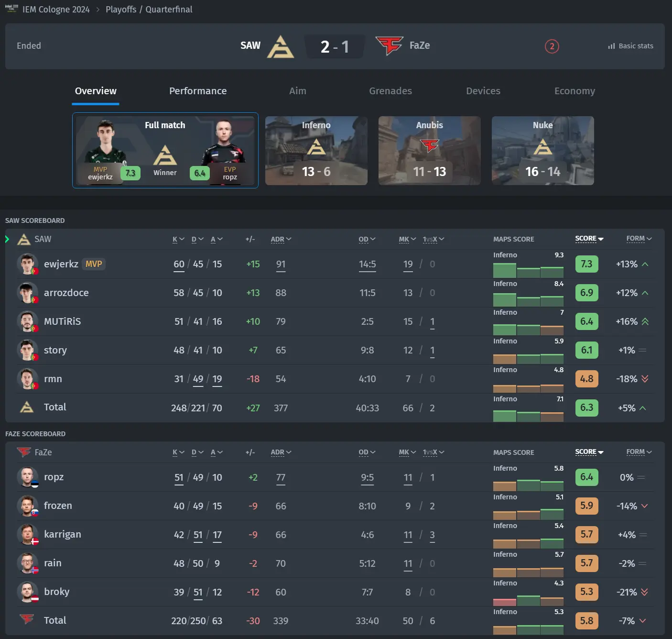Click SAW logo in SAW scoreboard header

tap(24, 239)
